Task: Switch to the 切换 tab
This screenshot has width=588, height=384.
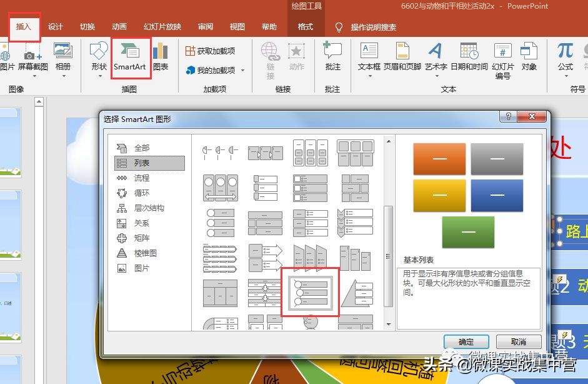Action: point(87,27)
